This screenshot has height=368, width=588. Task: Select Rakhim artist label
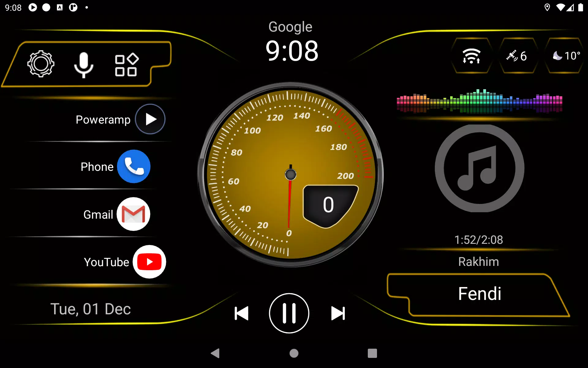(x=479, y=260)
